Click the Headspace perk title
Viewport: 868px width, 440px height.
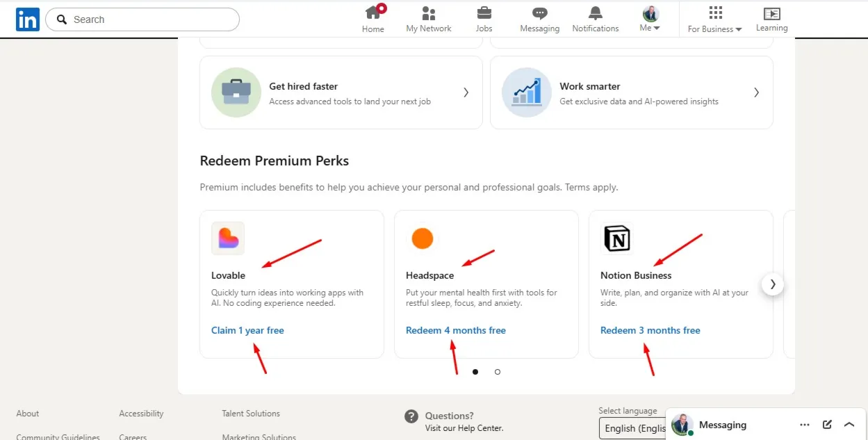pyautogui.click(x=429, y=275)
